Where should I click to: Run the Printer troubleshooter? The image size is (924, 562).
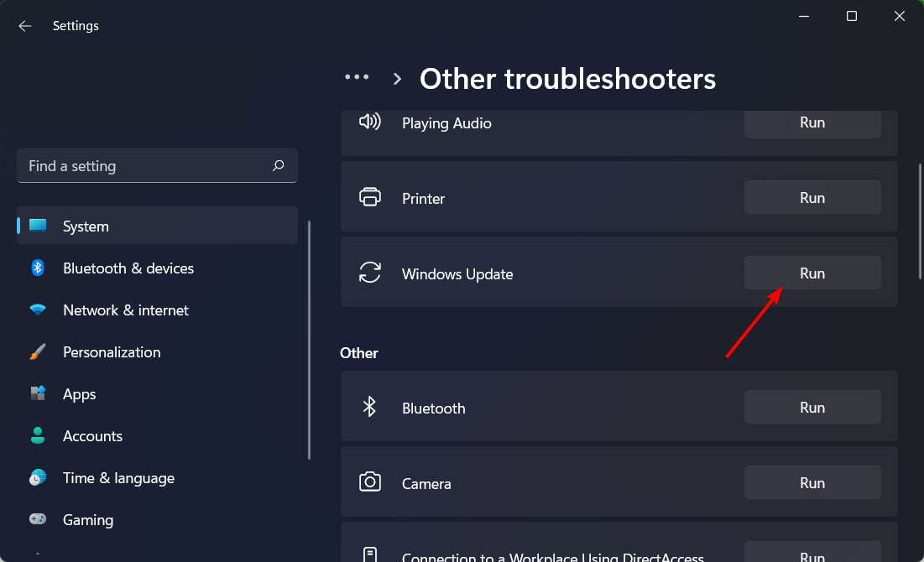click(812, 198)
